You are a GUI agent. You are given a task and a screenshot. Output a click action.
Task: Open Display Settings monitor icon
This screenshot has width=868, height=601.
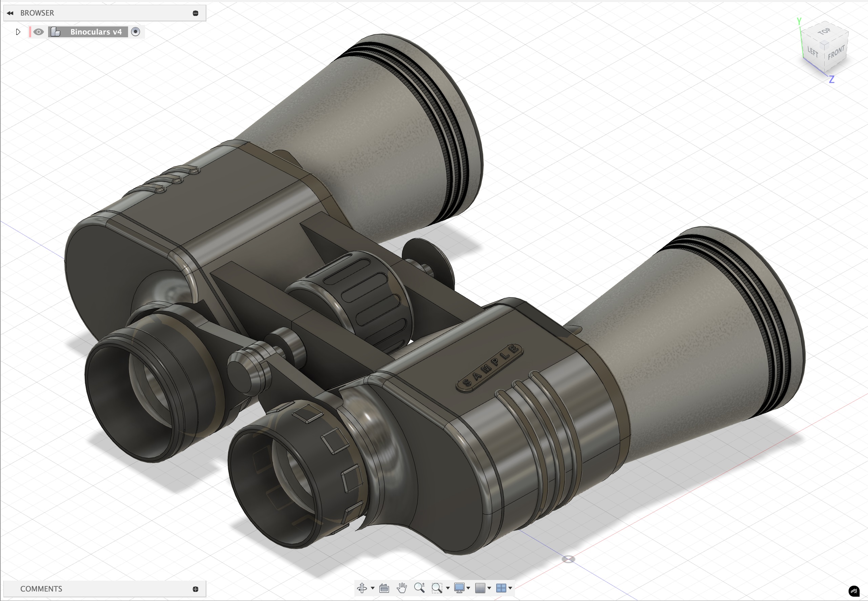[459, 588]
